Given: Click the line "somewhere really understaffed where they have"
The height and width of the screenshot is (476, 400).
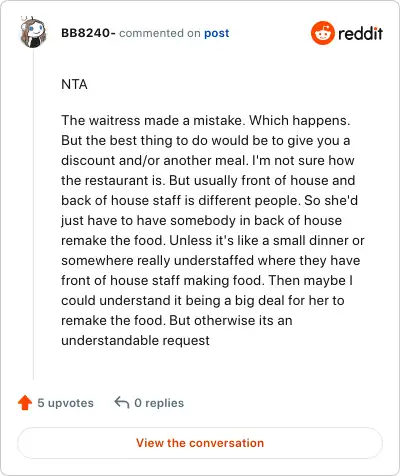Looking at the screenshot, I should 211,260.
